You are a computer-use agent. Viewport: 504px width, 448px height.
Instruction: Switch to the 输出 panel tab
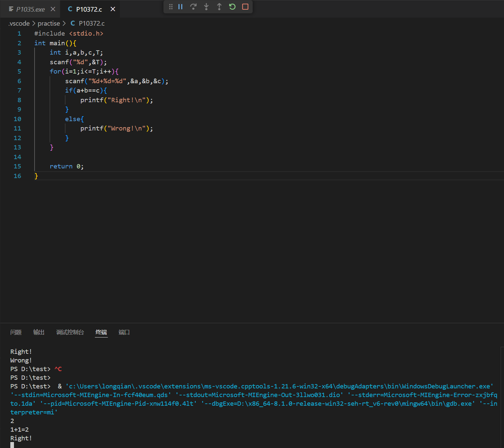click(39, 332)
